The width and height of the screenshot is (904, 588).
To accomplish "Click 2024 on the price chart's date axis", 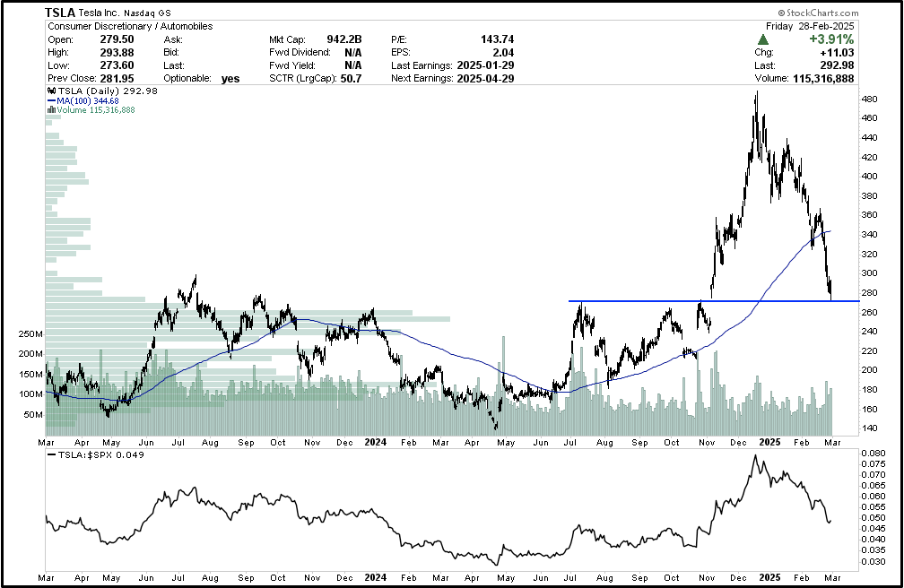I will point(375,442).
